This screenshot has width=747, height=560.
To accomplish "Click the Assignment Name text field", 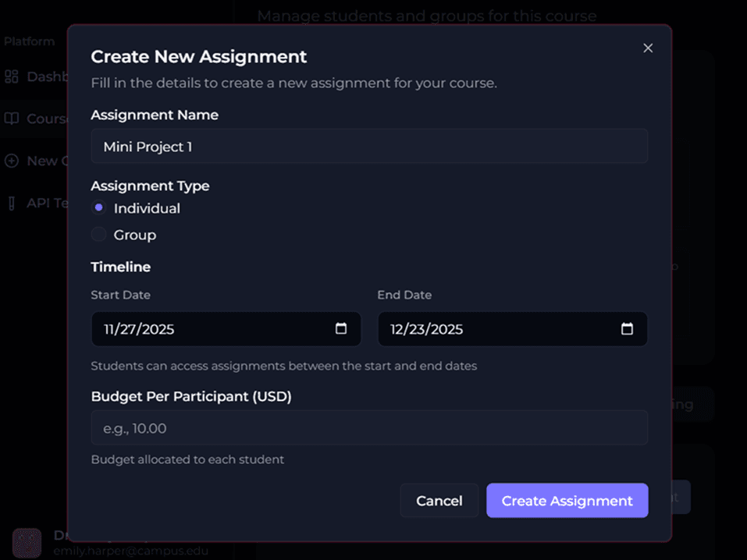I will [369, 145].
